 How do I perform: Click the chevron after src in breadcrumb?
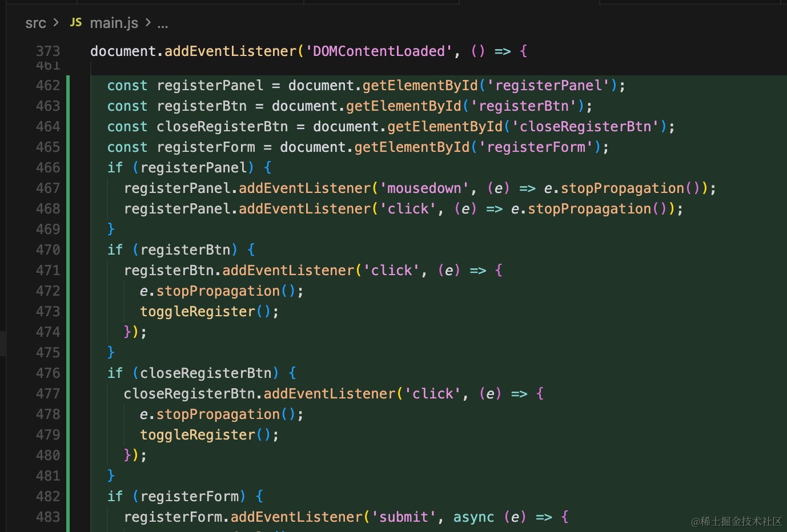point(56,23)
